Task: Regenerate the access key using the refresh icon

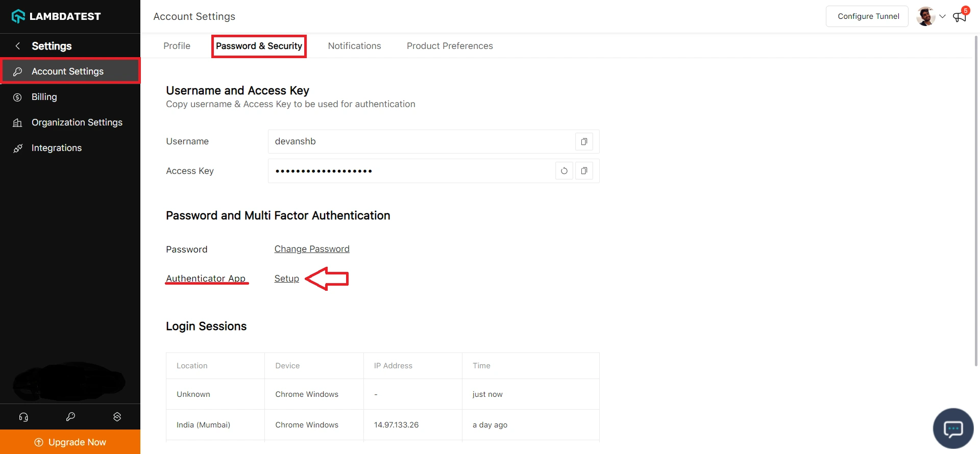Action: click(564, 171)
